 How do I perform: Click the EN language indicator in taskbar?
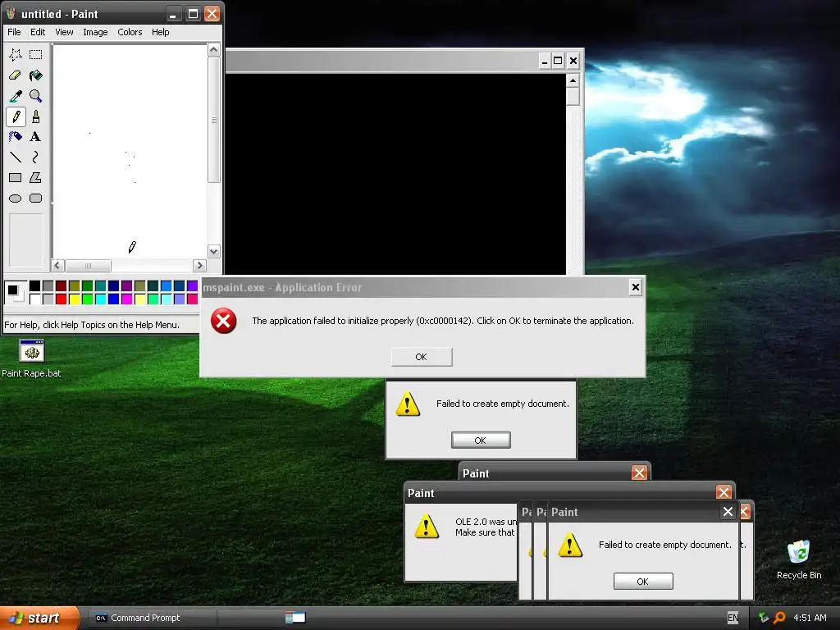click(733, 618)
